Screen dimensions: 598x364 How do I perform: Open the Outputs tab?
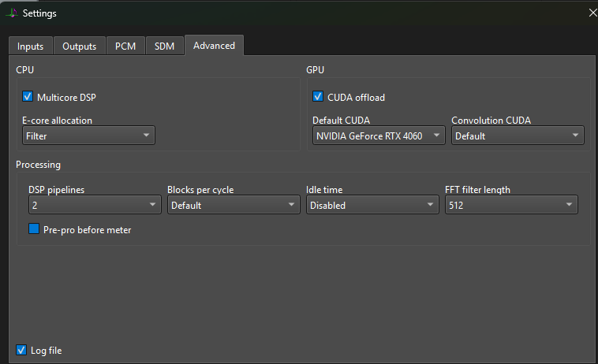click(x=79, y=46)
